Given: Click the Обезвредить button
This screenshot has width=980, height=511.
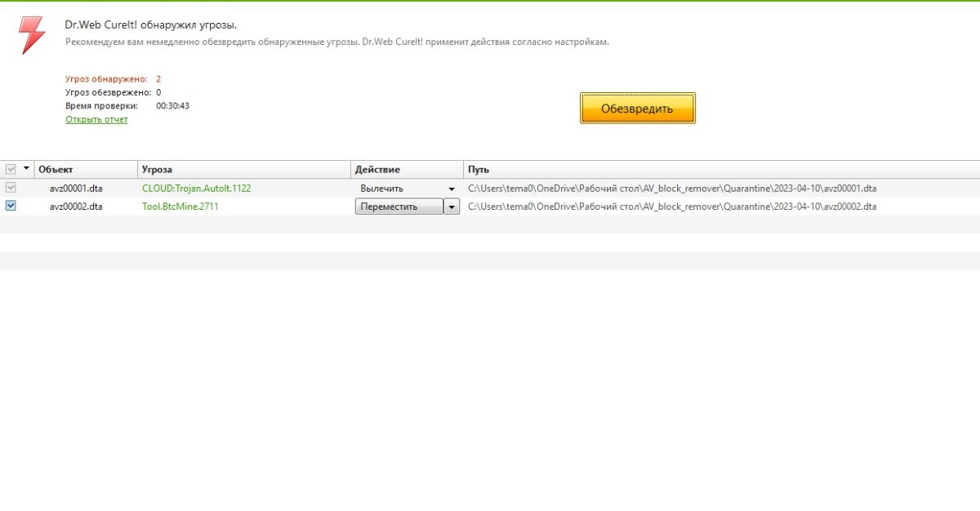Looking at the screenshot, I should 638,108.
